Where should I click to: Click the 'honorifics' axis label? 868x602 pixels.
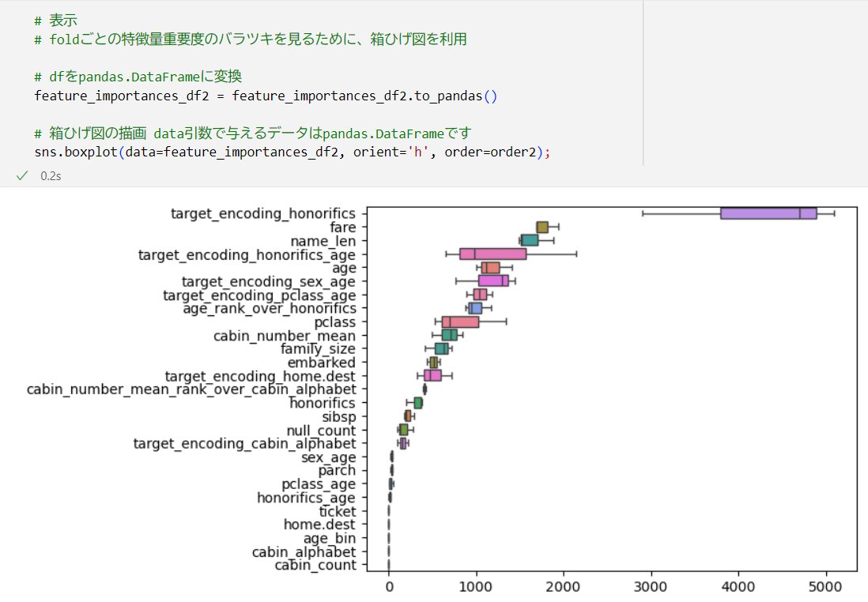[323, 403]
